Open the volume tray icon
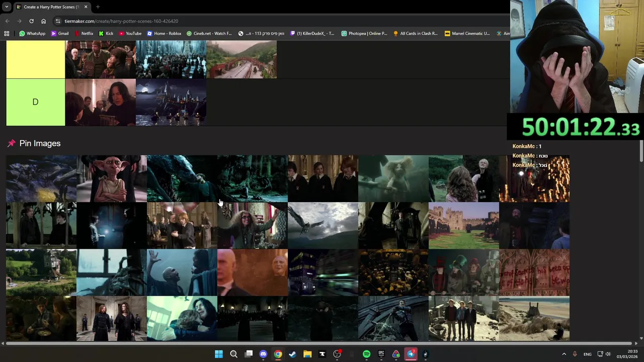The height and width of the screenshot is (362, 644). click(608, 354)
